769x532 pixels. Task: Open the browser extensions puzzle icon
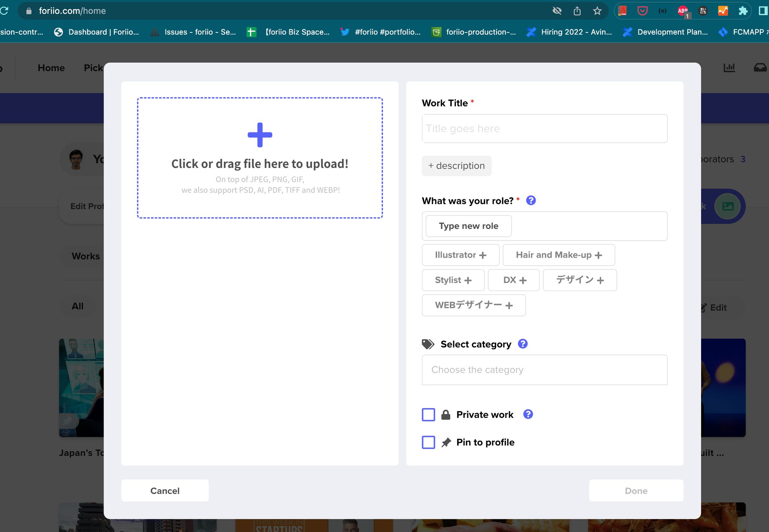coord(743,11)
